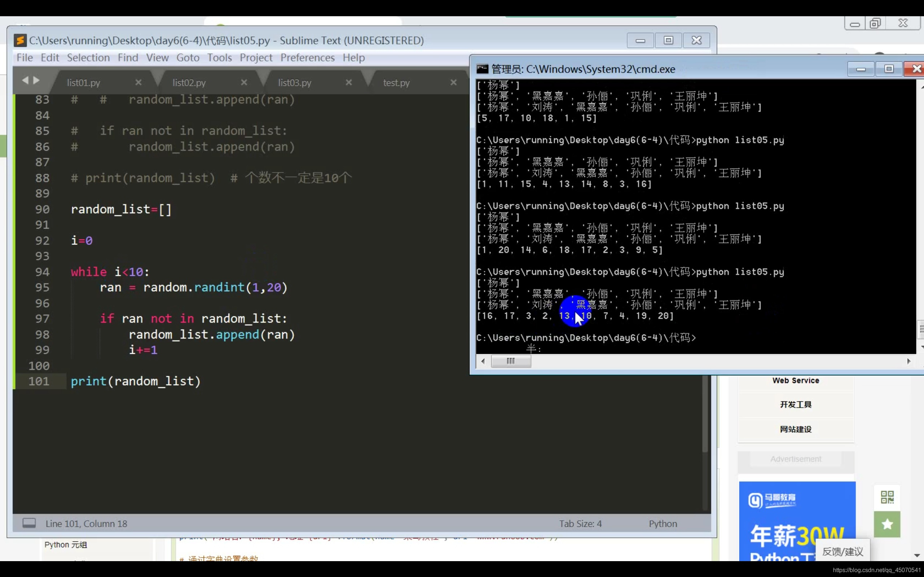Screen dimensions: 924x577
Task: Close the list01.py tab
Action: tap(138, 82)
